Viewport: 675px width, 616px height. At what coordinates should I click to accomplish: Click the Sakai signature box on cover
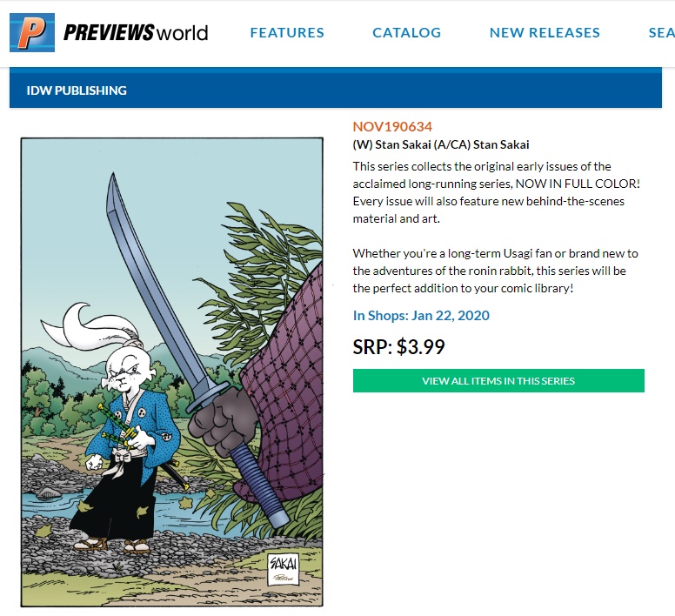point(283,570)
